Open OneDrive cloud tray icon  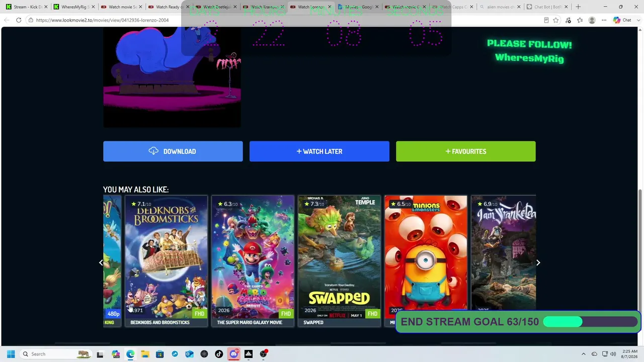coord(594,354)
